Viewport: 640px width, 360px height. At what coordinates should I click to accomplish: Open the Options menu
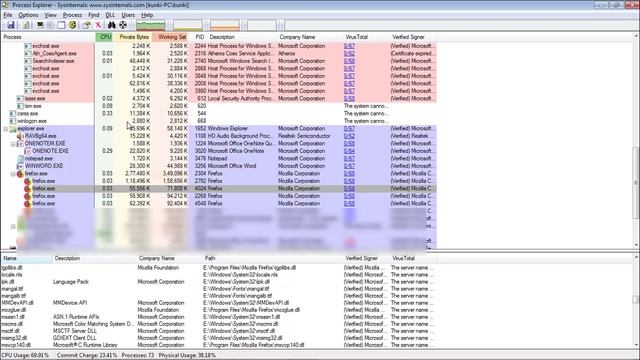coord(28,15)
